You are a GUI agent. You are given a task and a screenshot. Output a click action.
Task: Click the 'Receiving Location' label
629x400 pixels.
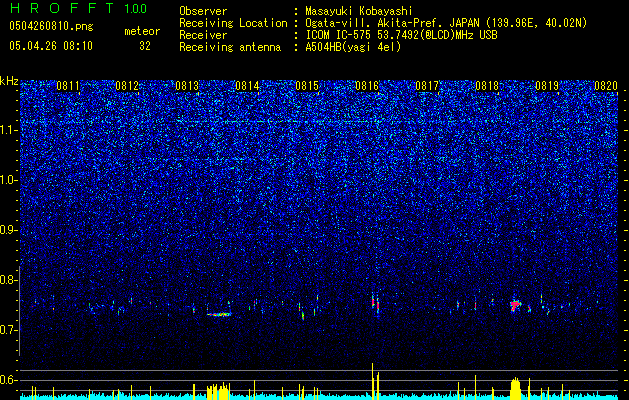233,23
